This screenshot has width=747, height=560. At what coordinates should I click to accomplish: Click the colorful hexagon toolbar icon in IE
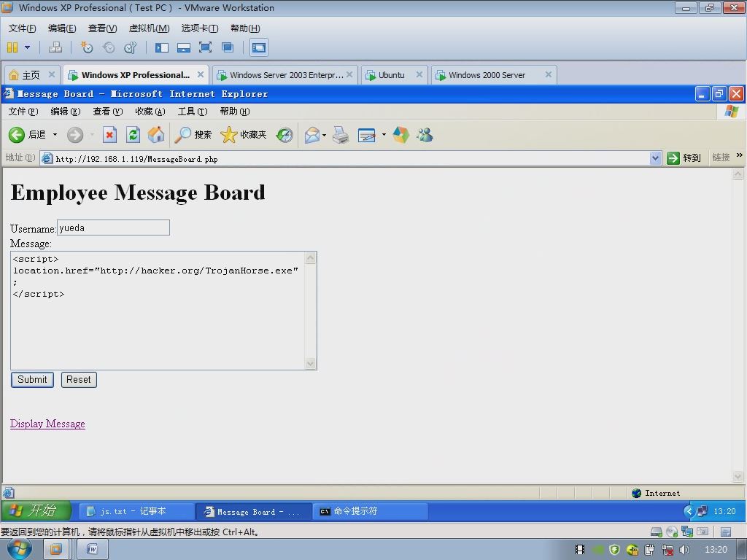click(x=400, y=135)
